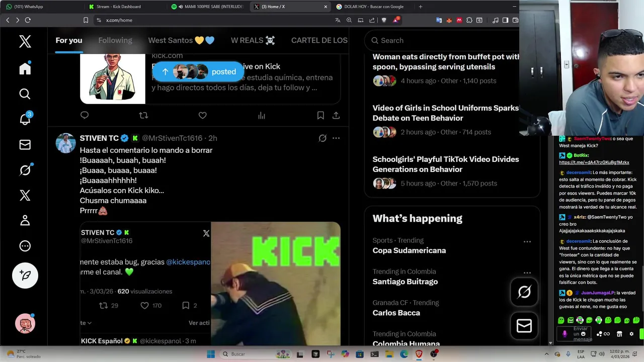The image size is (644, 362).
Task: Open more options on STIVEN TC post
Action: [x=336, y=138]
